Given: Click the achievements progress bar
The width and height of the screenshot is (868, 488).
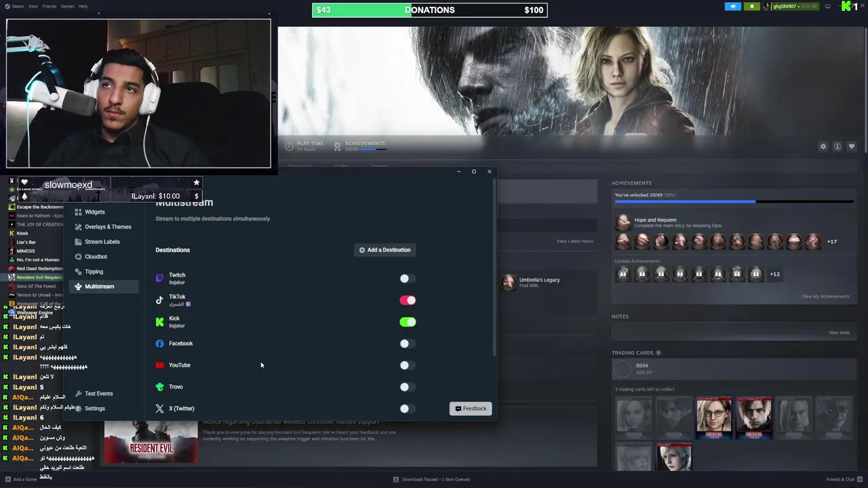Looking at the screenshot, I should tap(734, 201).
